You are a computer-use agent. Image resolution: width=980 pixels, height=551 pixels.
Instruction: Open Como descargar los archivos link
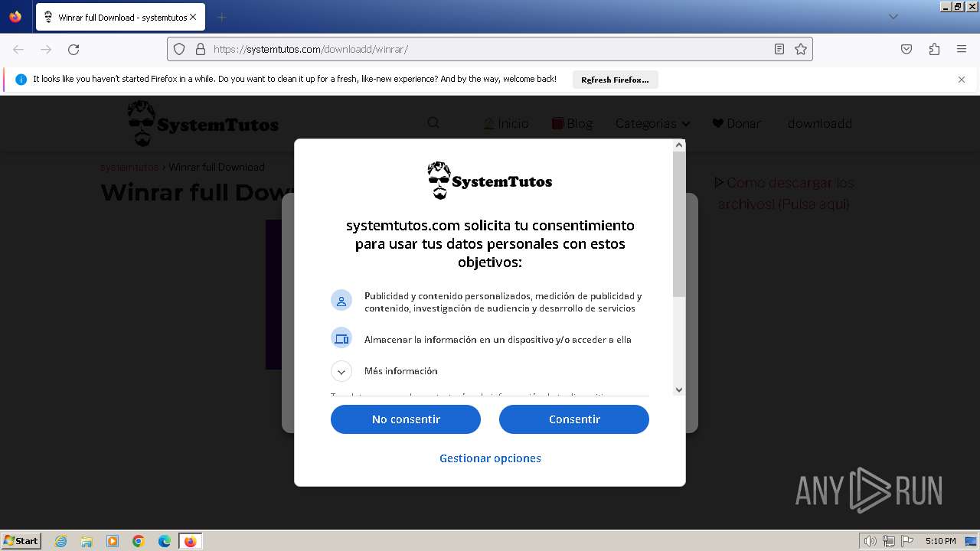(783, 193)
